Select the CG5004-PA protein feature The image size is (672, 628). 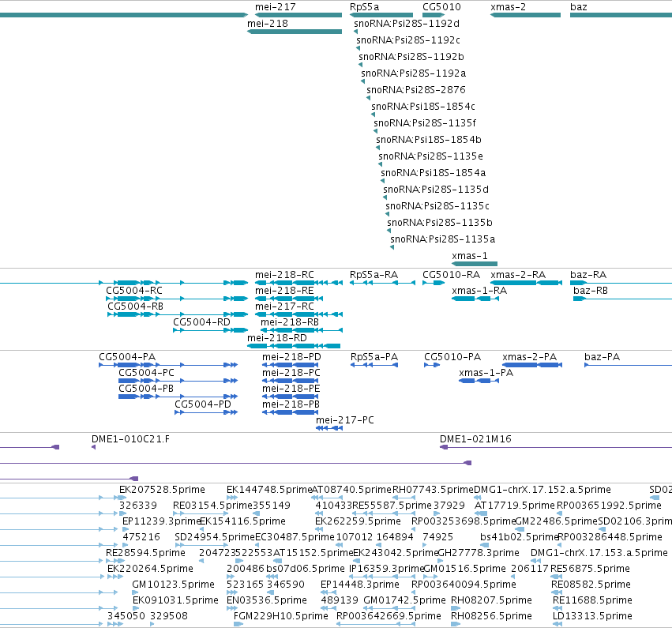168,365
